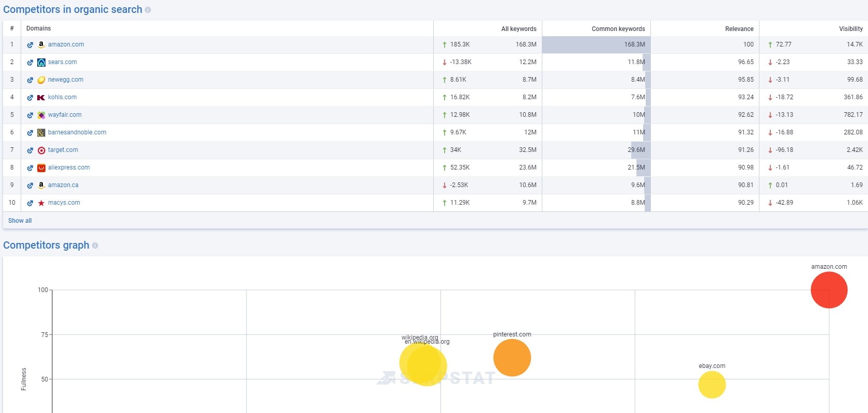Click target.com all keywords value 32.5M
Viewport: 868px width, 413px height.
point(528,150)
